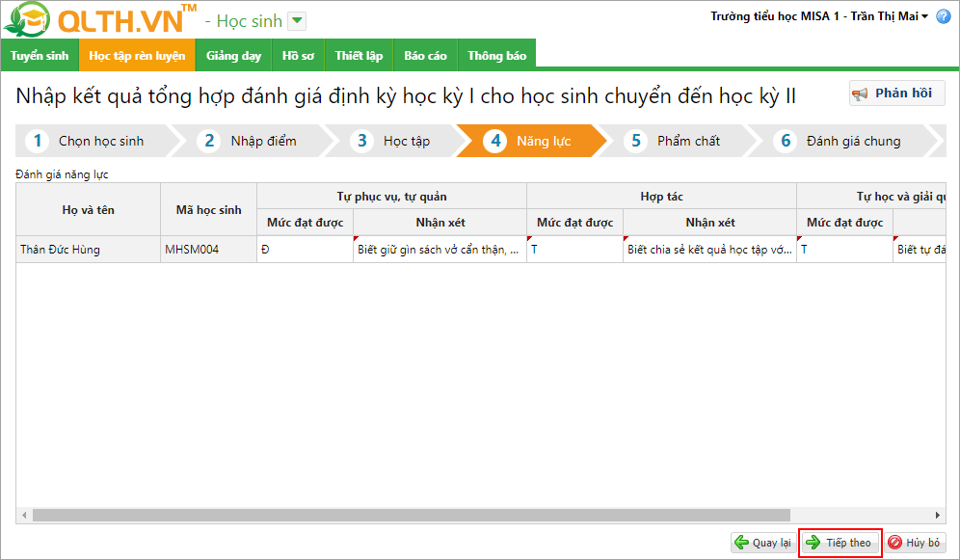Click the horizontal scrollbar thumb
Viewport: 960px width, 560px height.
coord(412,516)
